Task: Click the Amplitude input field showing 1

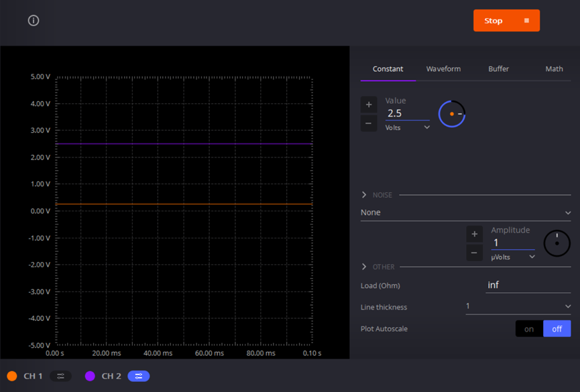Action: 513,243
